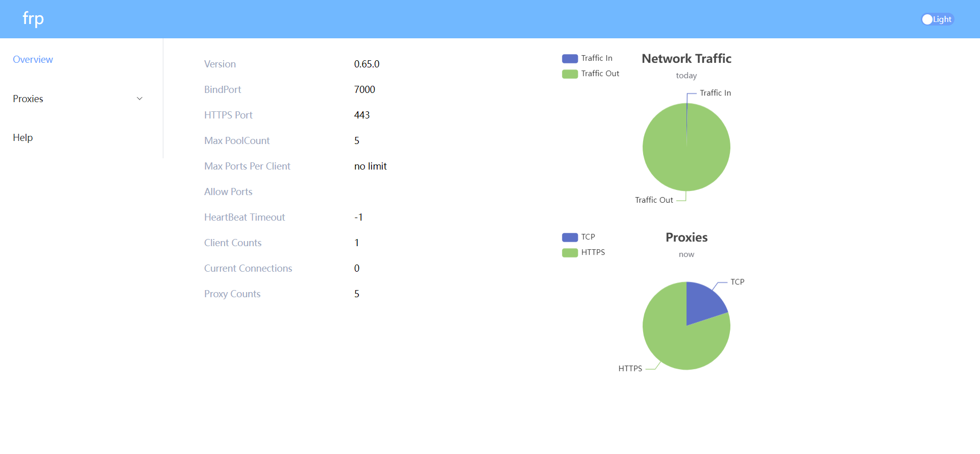The width and height of the screenshot is (980, 454).
Task: Open the Overview menu item
Action: (x=33, y=60)
